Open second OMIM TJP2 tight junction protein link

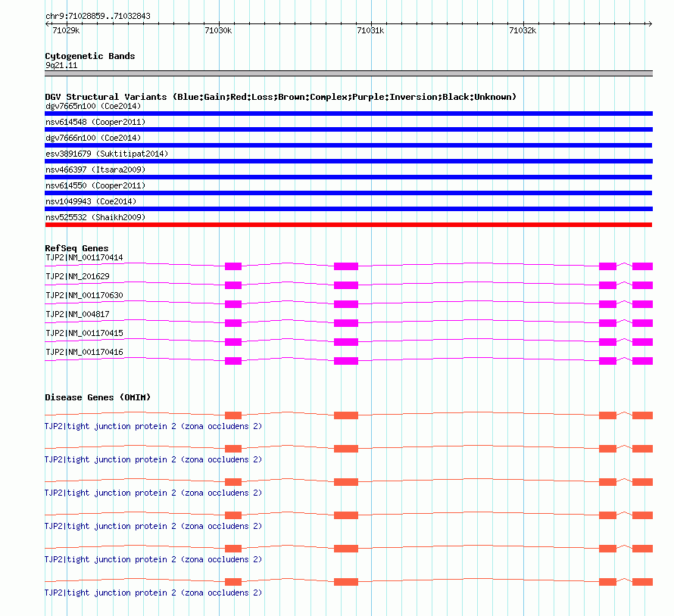coord(154,459)
